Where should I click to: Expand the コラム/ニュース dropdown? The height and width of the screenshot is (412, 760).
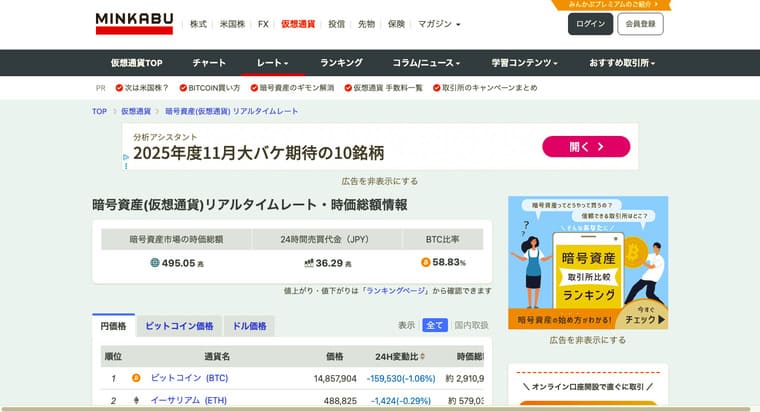click(x=426, y=63)
